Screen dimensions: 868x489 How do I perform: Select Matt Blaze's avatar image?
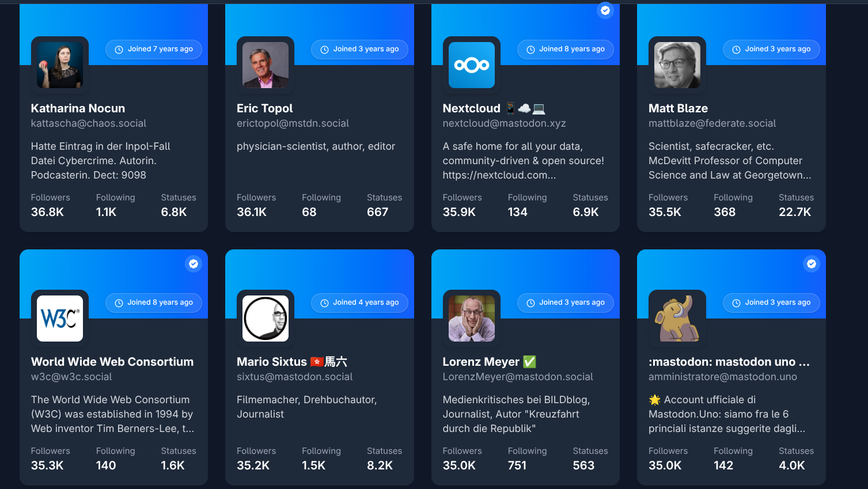[677, 65]
